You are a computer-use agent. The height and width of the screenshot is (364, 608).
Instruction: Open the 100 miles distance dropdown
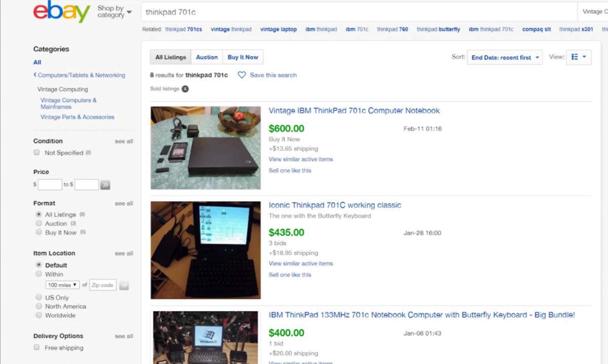click(x=62, y=285)
